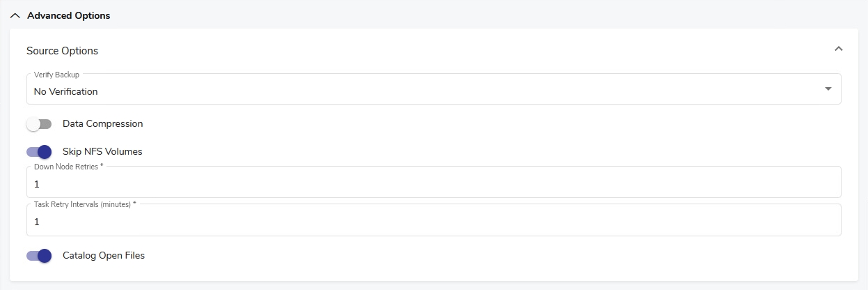Focus the Down Node Retries input field
The width and height of the screenshot is (868, 290).
432,185
